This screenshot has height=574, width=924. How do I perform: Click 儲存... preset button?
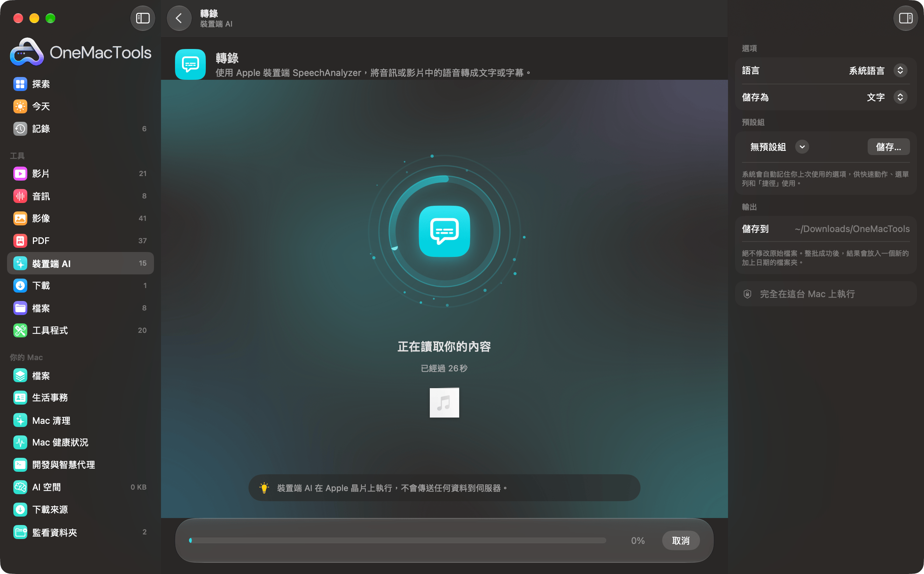point(888,147)
